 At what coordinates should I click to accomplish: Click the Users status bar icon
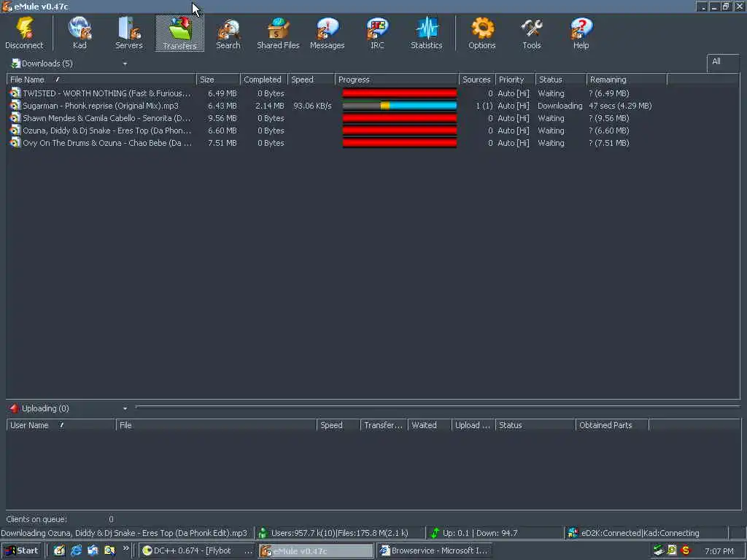(x=263, y=533)
